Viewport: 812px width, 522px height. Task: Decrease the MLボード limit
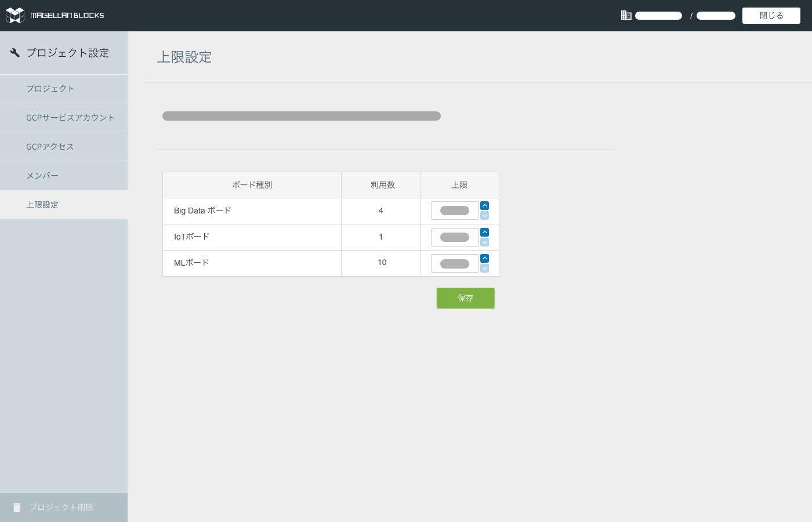484,269
